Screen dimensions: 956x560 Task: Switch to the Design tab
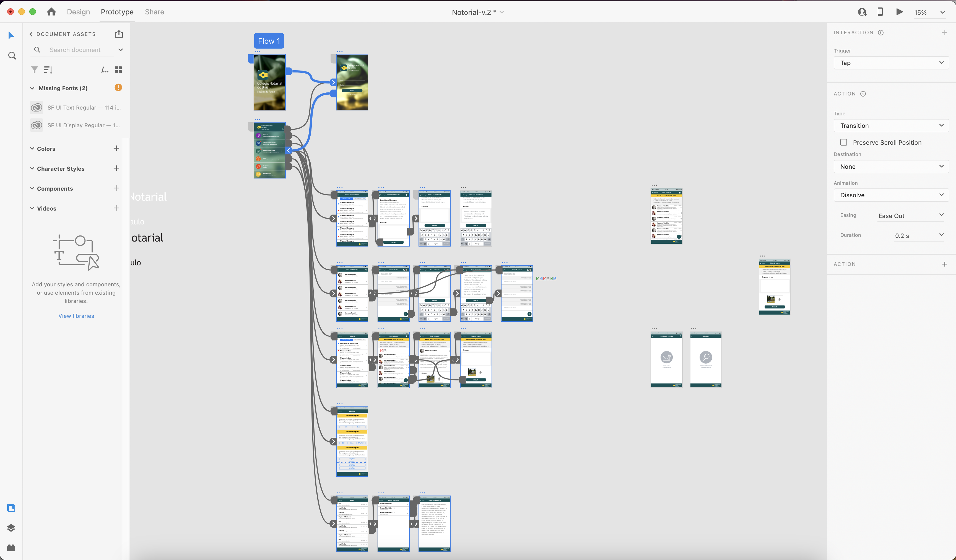coord(78,12)
